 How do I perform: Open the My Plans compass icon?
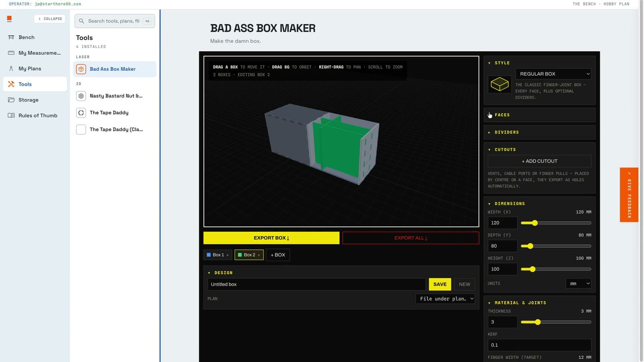[x=11, y=68]
